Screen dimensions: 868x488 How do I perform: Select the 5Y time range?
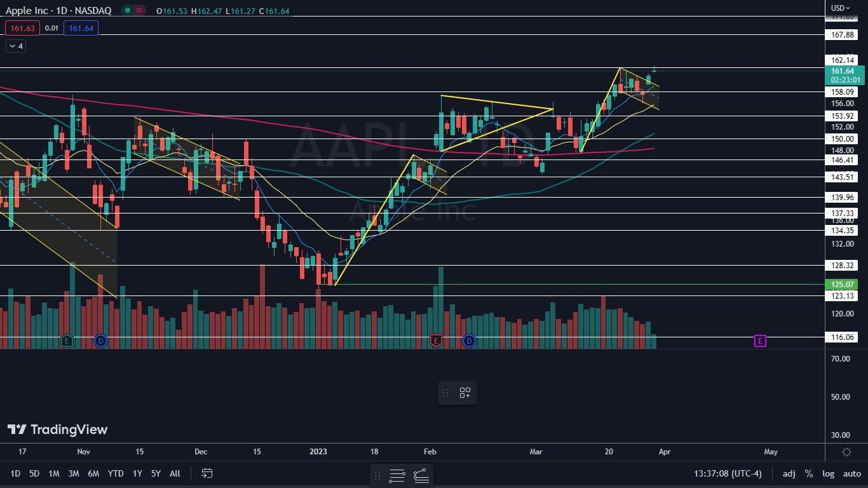pos(156,473)
